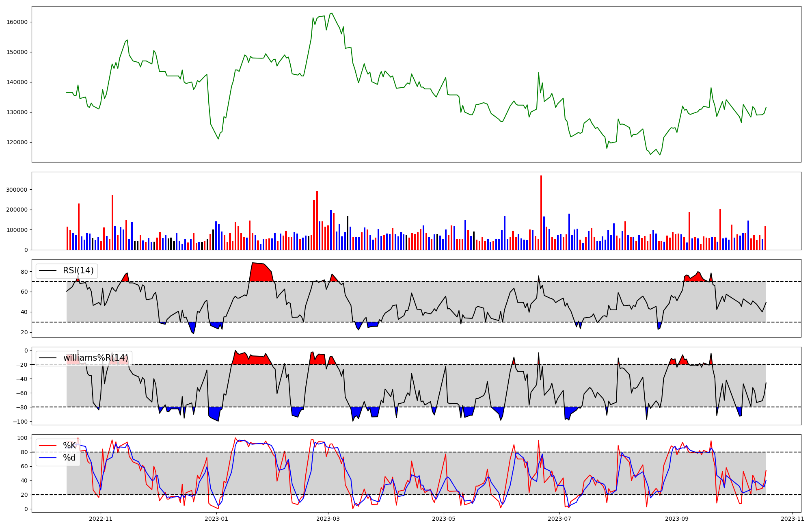The height and width of the screenshot is (528, 812).
Task: Click the 160000 price axis label
Action: click(x=17, y=22)
